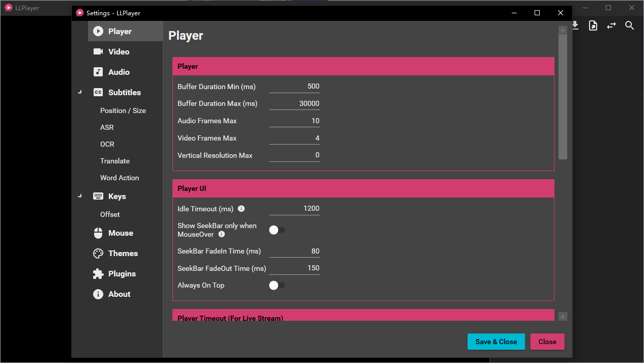Click the info icon beside Idle Timeout

(x=241, y=209)
